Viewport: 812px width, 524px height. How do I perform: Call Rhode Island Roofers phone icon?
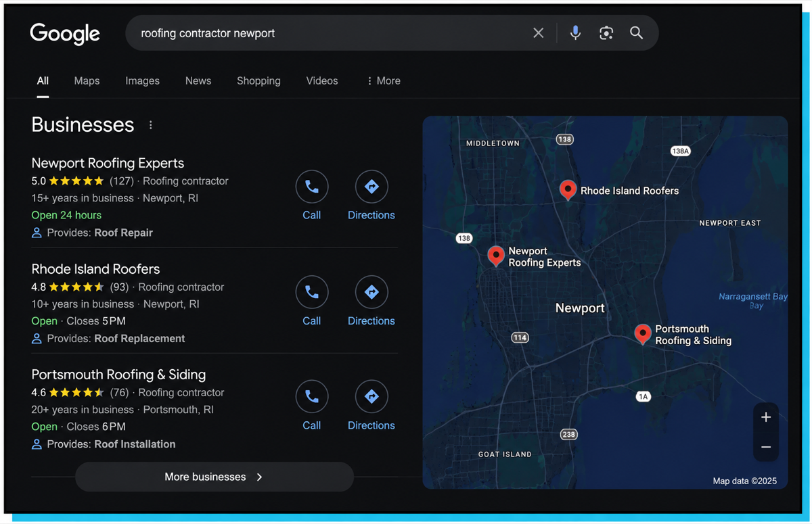pos(312,292)
